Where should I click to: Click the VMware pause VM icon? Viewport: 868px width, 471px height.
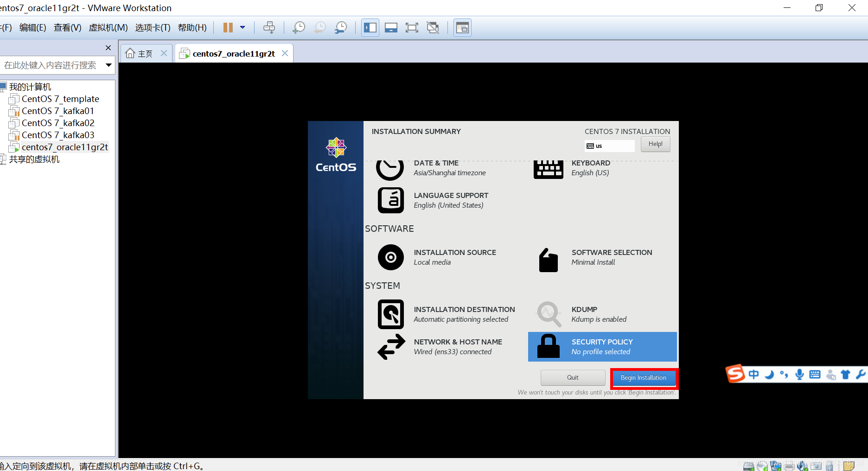pyautogui.click(x=228, y=28)
